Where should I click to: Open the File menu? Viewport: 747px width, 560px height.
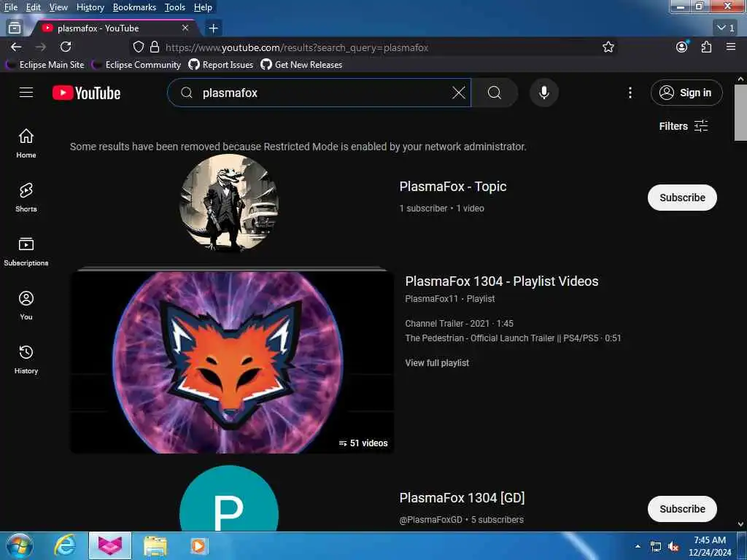[x=10, y=7]
